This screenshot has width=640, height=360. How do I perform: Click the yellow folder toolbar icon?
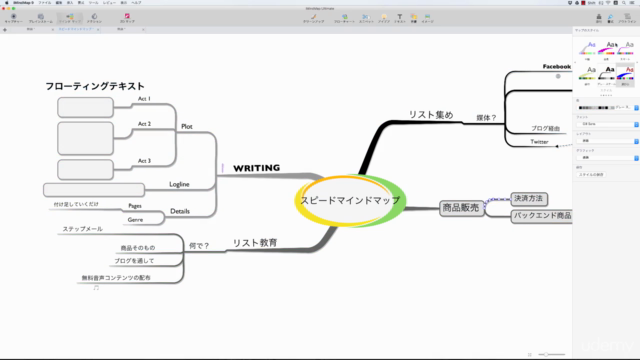[413, 18]
